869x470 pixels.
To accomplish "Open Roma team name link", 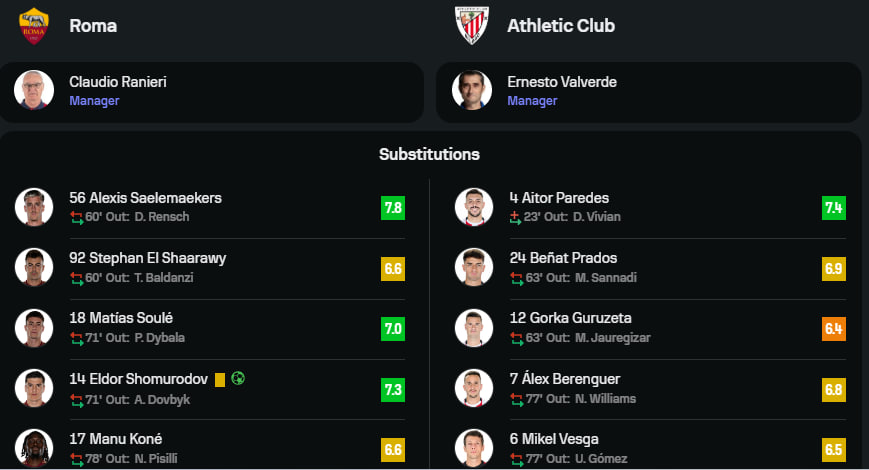I will click(x=93, y=26).
